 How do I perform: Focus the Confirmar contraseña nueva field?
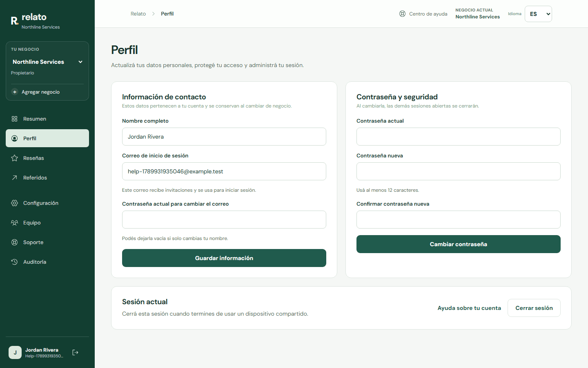tap(459, 220)
